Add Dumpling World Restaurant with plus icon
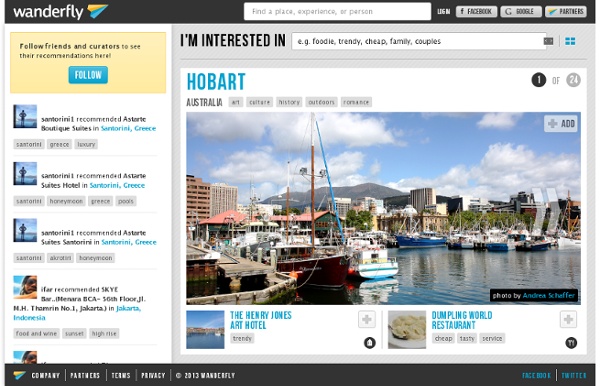600x386 pixels. (x=568, y=319)
